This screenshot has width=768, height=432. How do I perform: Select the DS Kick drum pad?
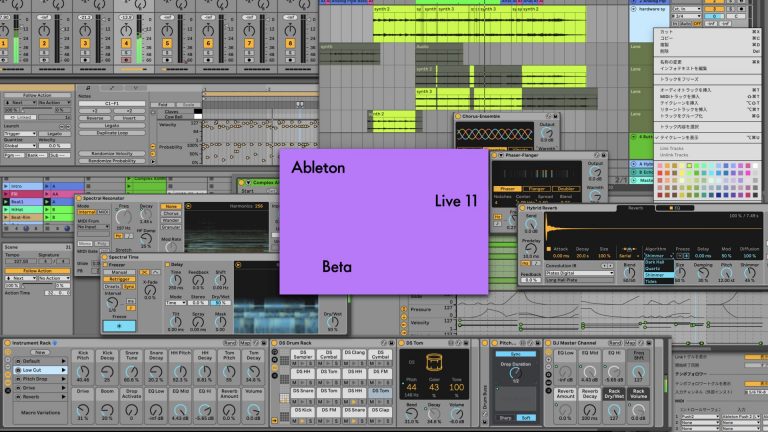point(303,410)
